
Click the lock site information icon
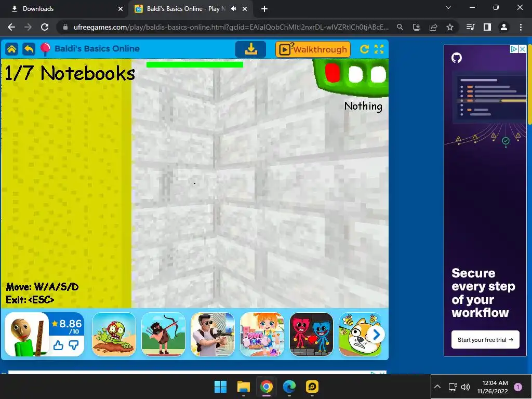pyautogui.click(x=65, y=27)
